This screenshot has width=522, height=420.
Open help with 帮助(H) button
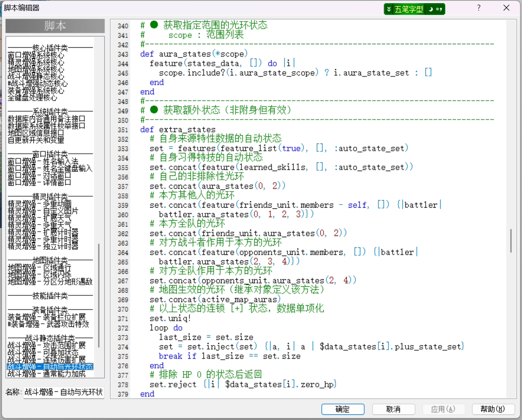coord(493,409)
